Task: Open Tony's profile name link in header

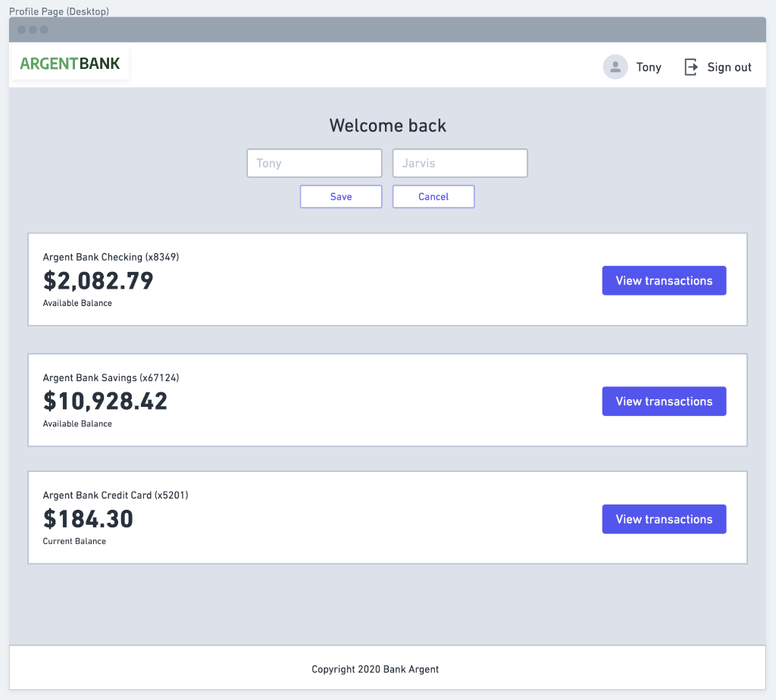Action: coord(649,67)
